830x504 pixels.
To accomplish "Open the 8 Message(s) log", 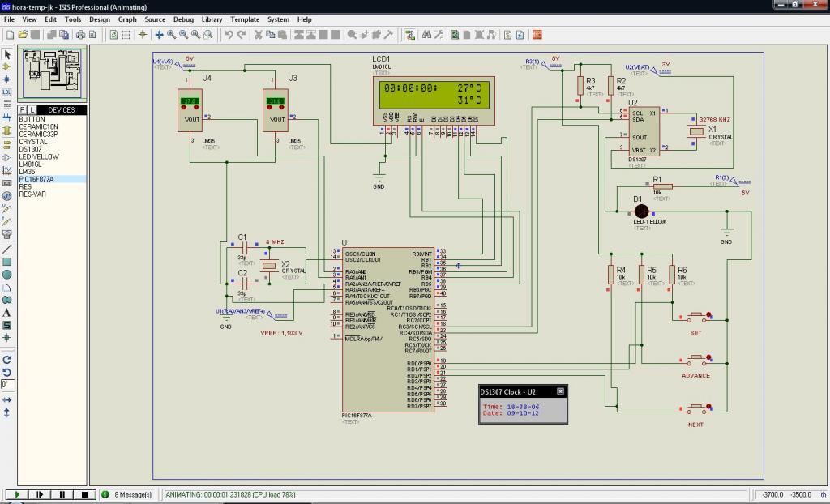I will click(127, 494).
